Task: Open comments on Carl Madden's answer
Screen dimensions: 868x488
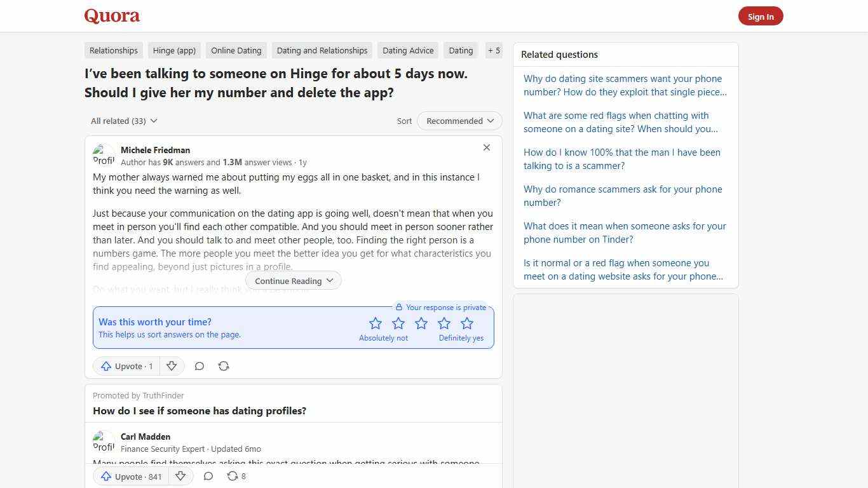Action: 208,476
